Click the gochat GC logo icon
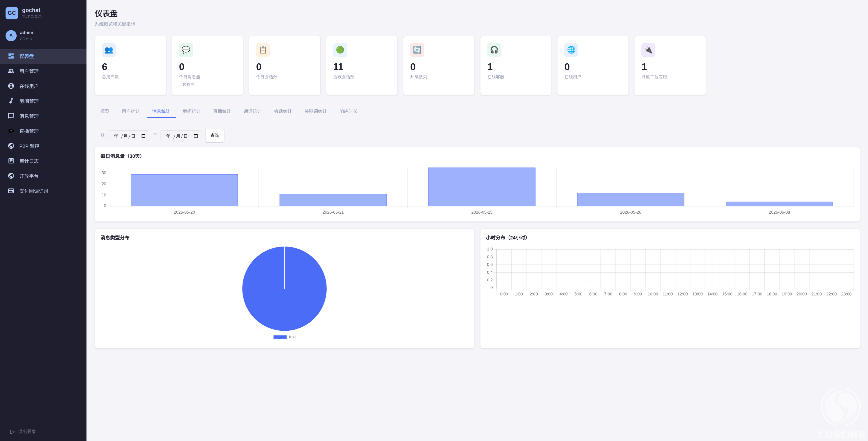The width and height of the screenshot is (868, 441). point(11,13)
